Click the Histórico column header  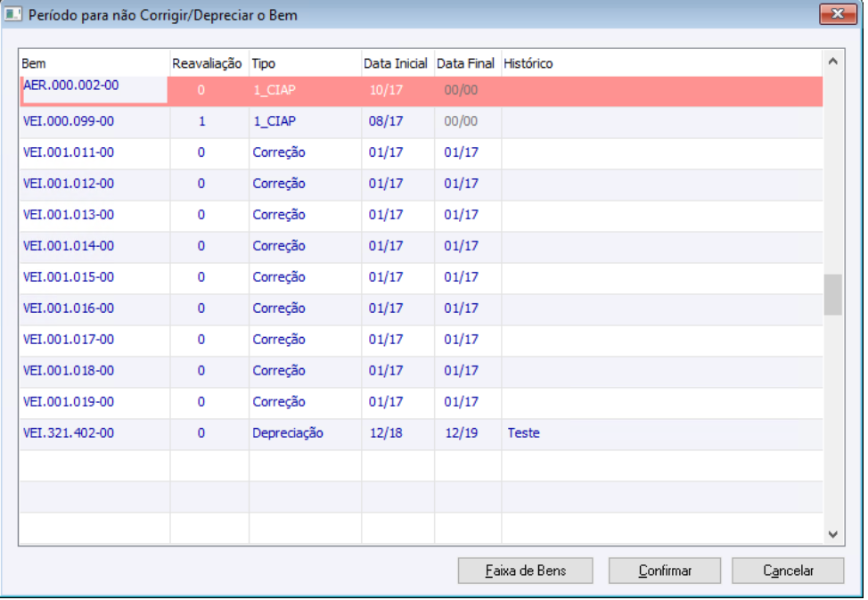click(x=662, y=63)
